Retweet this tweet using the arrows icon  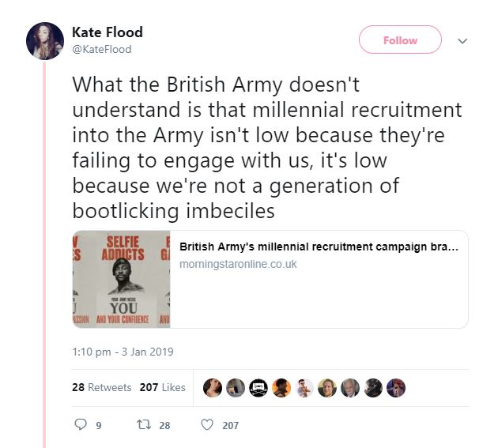[x=142, y=424]
